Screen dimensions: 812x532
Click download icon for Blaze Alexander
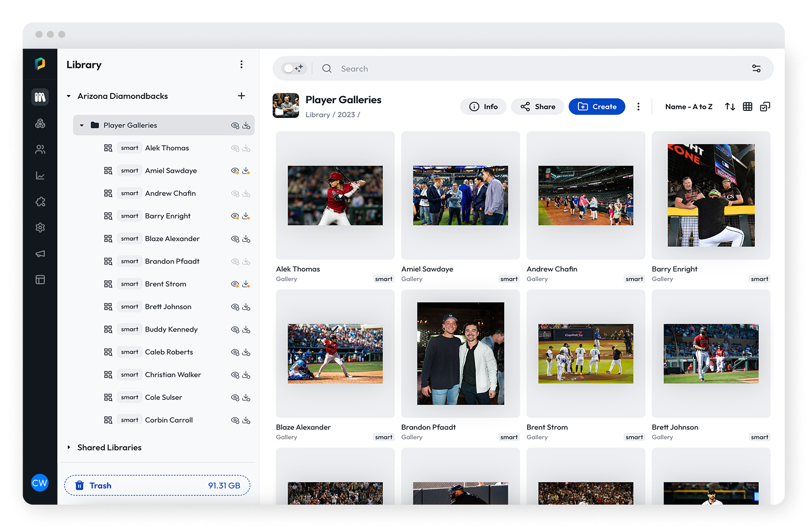[247, 239]
